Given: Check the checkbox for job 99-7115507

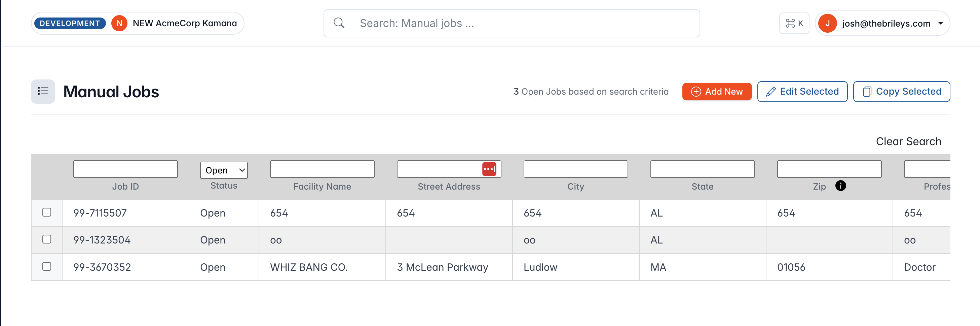Looking at the screenshot, I should [x=47, y=213].
